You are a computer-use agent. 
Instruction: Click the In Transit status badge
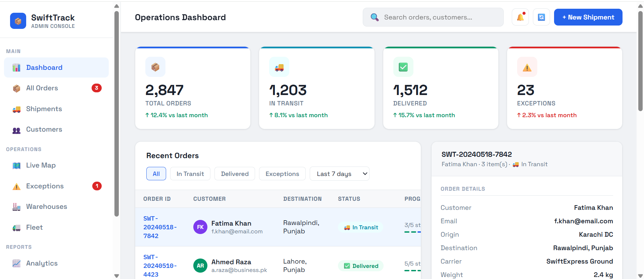pos(360,227)
